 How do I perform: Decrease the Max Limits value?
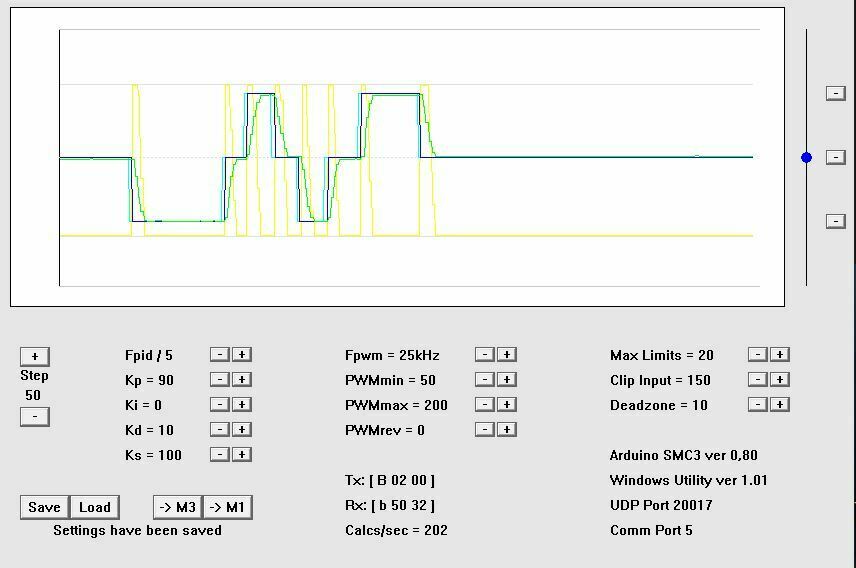(x=757, y=355)
